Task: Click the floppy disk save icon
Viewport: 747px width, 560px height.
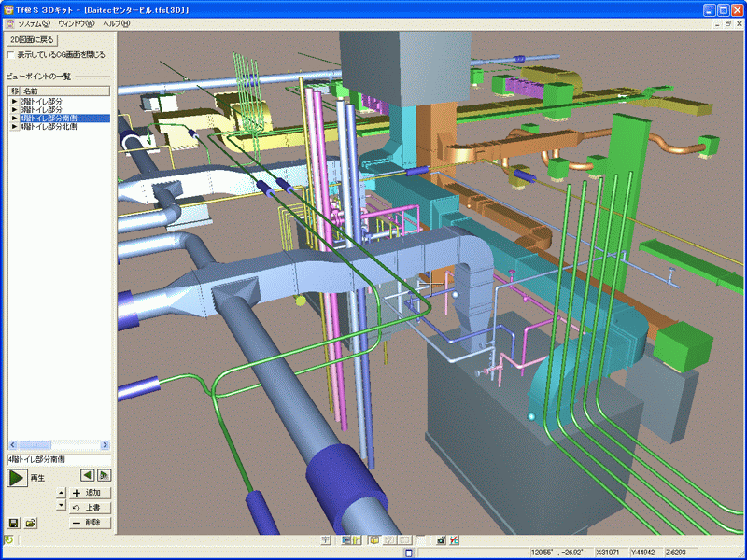Action: [x=13, y=524]
